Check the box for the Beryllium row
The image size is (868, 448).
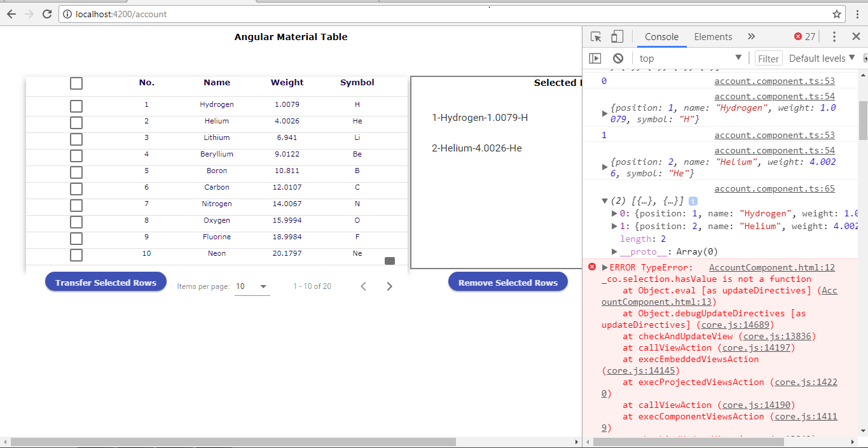(x=76, y=156)
